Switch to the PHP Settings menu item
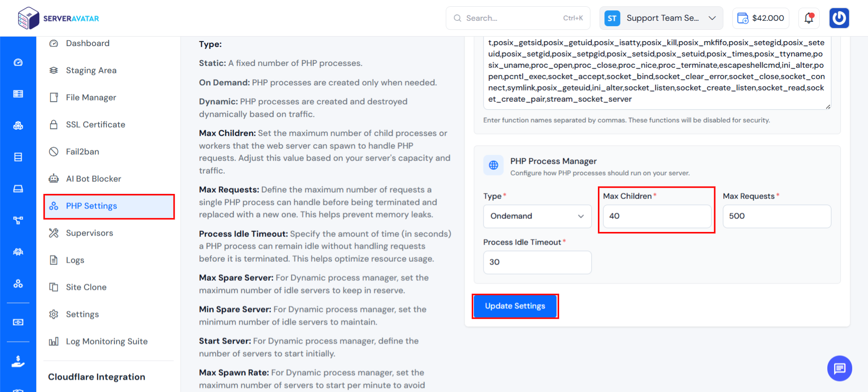868x392 pixels. point(91,206)
